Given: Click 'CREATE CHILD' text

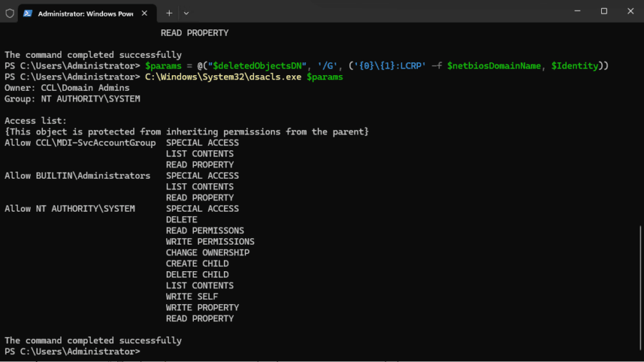Looking at the screenshot, I should coord(197,263).
